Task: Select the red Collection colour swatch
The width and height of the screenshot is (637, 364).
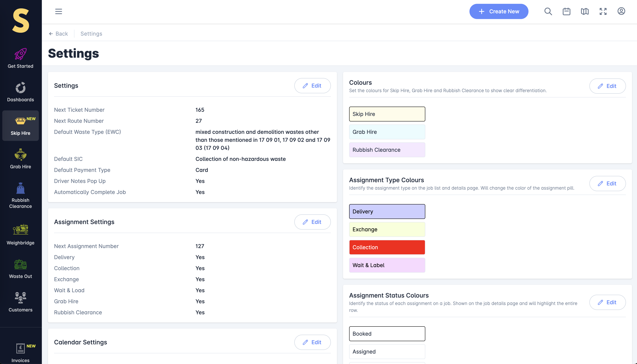Action: (387, 247)
